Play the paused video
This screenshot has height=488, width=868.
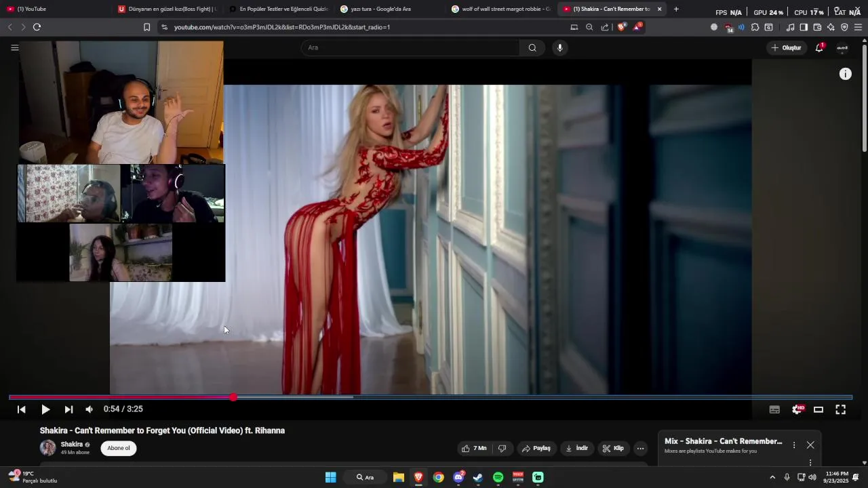pyautogui.click(x=45, y=409)
